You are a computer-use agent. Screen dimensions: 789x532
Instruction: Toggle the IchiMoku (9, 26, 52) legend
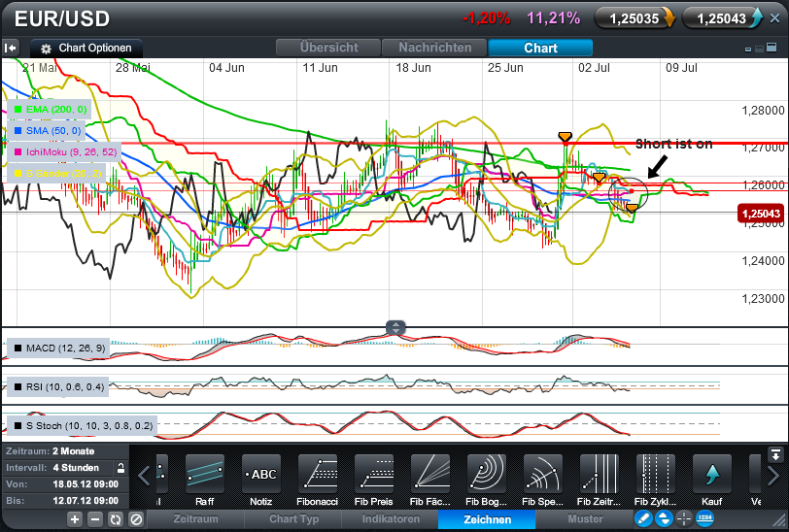coord(63,151)
